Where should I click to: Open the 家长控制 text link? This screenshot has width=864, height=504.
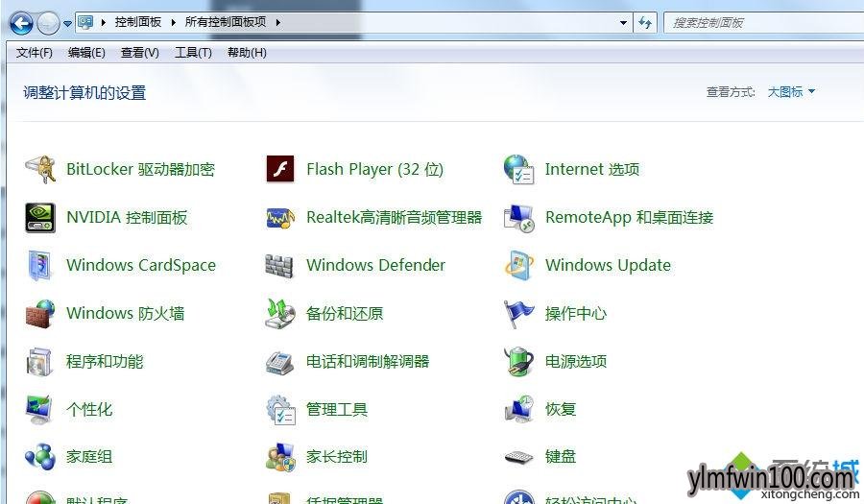point(337,457)
